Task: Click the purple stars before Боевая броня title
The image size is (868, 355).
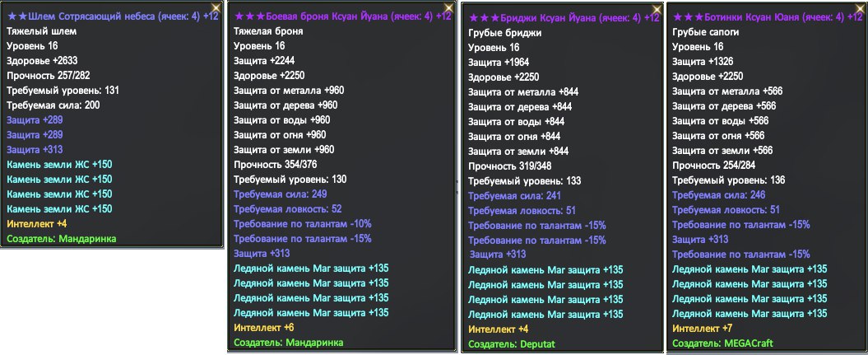Action: pyautogui.click(x=249, y=16)
